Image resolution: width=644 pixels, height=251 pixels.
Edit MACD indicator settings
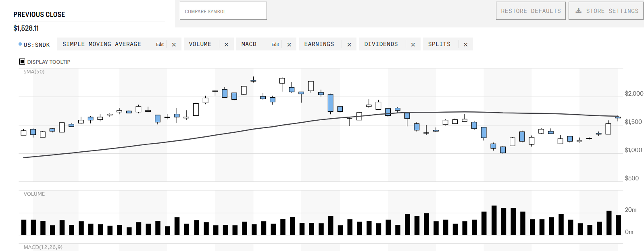pyautogui.click(x=275, y=44)
